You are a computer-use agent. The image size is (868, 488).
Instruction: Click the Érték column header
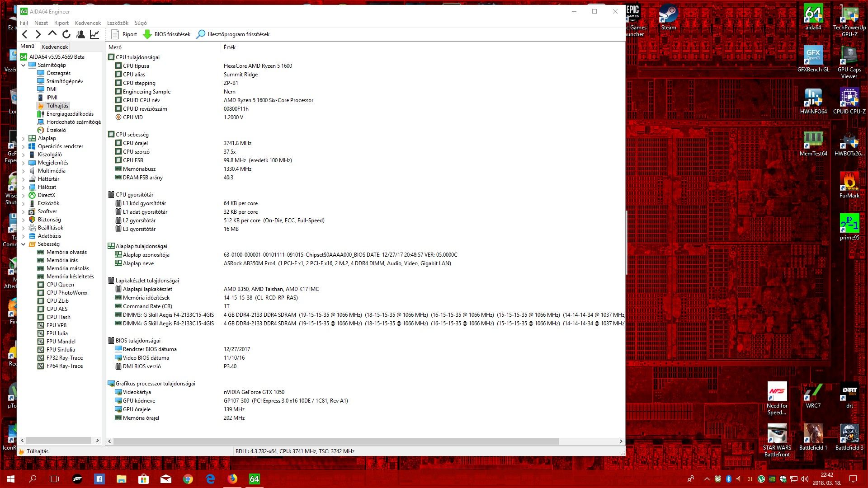click(230, 47)
